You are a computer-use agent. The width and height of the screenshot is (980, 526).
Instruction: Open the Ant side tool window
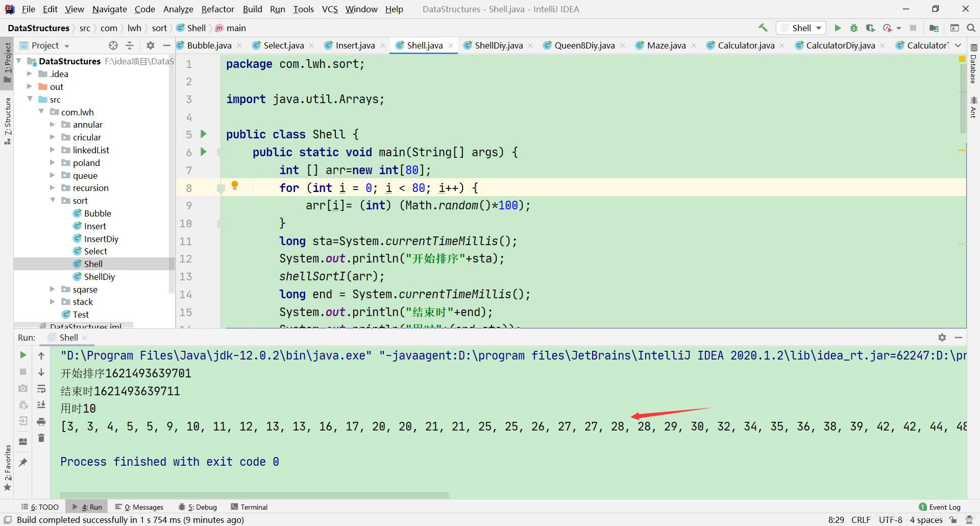[x=973, y=107]
